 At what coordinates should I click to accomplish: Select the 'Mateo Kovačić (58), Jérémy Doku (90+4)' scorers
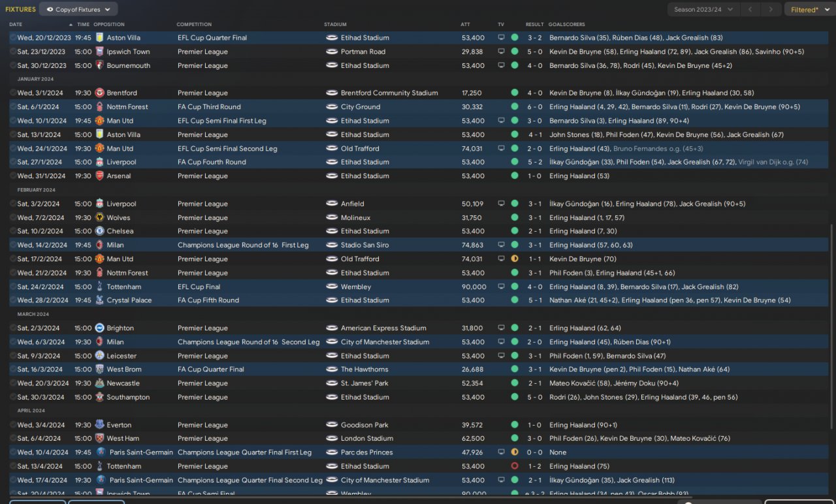click(614, 383)
